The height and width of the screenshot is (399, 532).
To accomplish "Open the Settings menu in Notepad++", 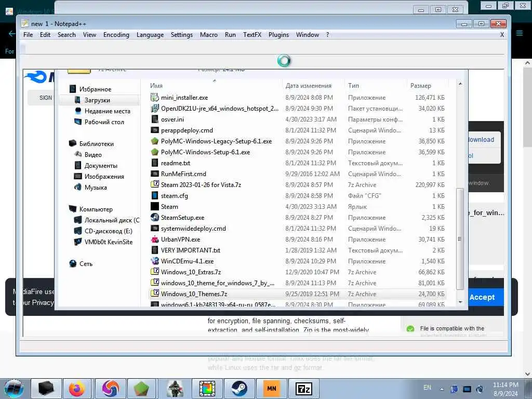I will click(181, 35).
